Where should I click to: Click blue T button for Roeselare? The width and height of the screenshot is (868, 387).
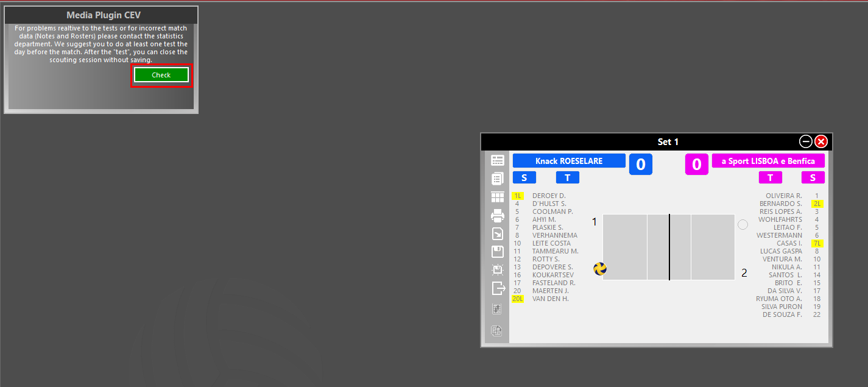[568, 177]
